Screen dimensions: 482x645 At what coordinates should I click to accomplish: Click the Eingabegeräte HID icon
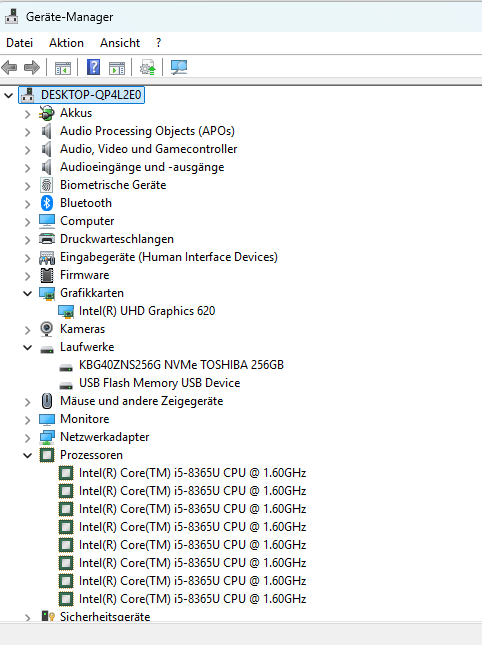[x=47, y=258]
